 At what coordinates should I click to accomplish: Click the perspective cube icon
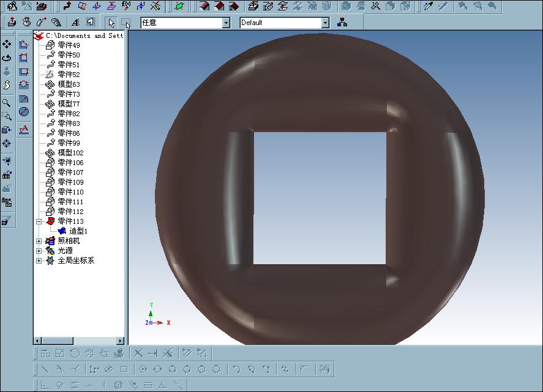7,220
